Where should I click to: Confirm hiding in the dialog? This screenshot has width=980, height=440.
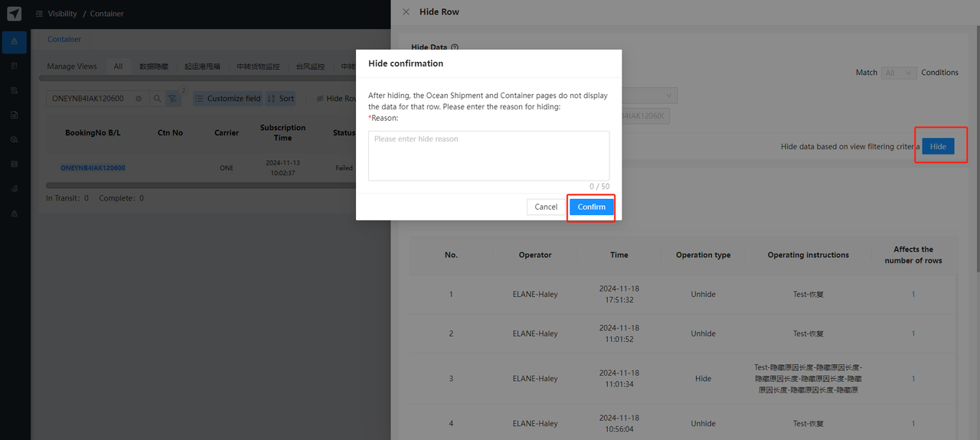click(x=591, y=207)
